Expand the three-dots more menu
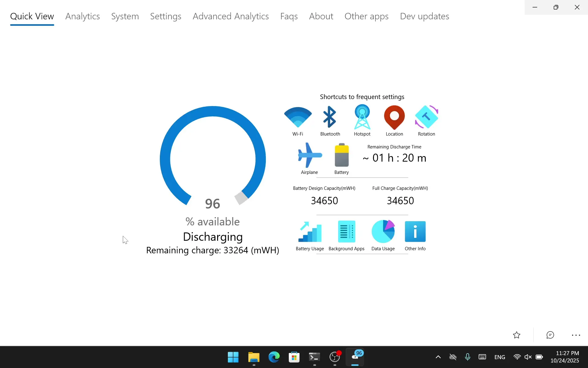The height and width of the screenshot is (368, 588). point(576,335)
